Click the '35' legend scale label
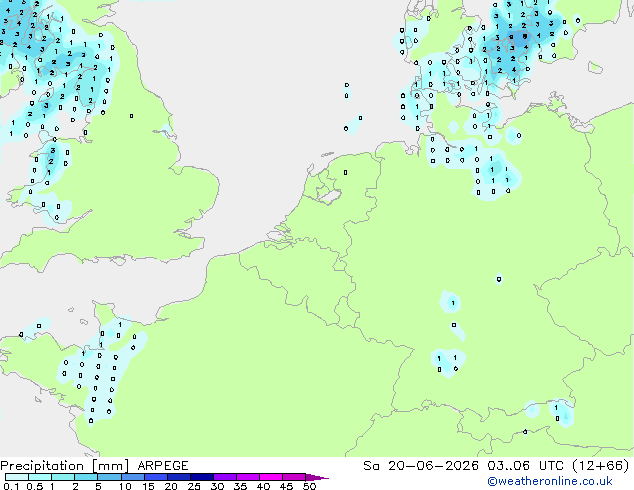This screenshot has height=490, width=634. pos(240,486)
